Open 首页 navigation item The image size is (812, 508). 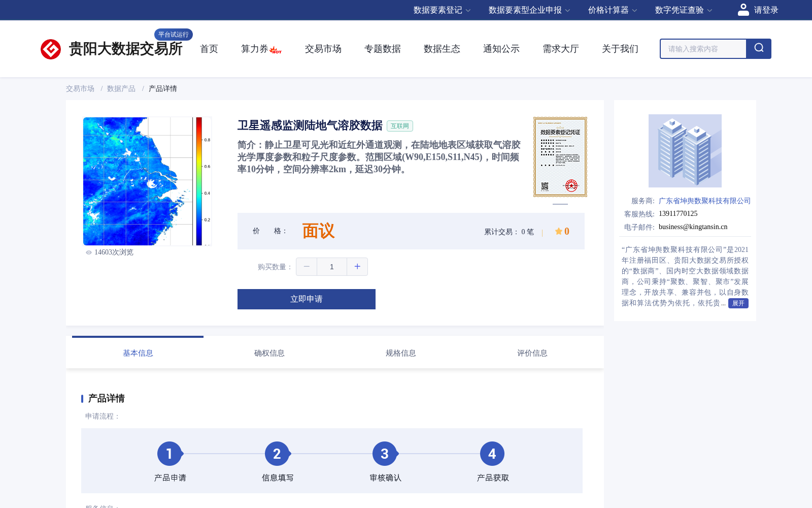pos(209,49)
